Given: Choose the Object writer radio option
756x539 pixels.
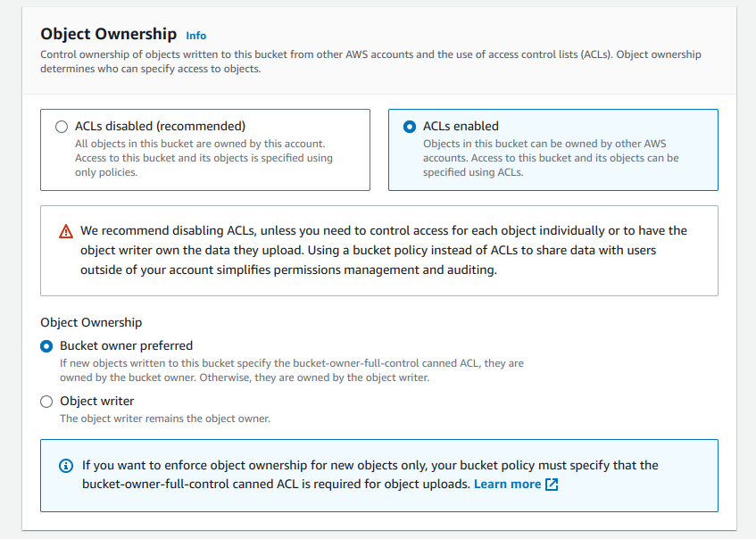Looking at the screenshot, I should 46,402.
